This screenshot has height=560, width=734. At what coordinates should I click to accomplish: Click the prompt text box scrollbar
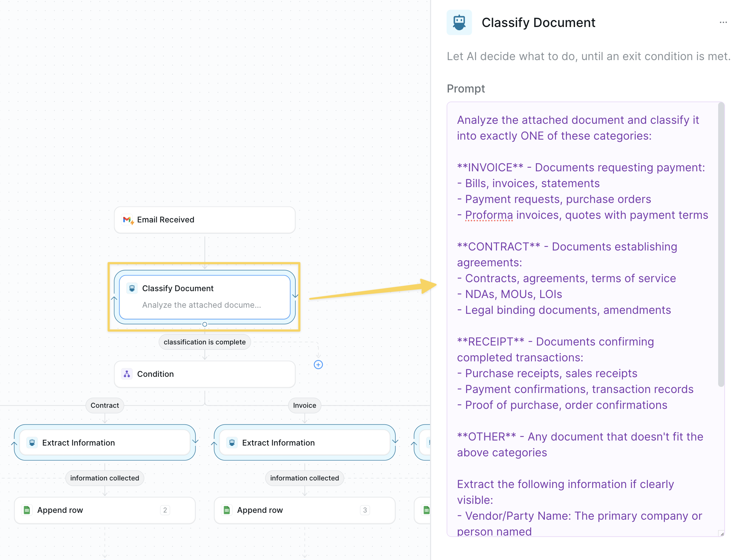721,245
